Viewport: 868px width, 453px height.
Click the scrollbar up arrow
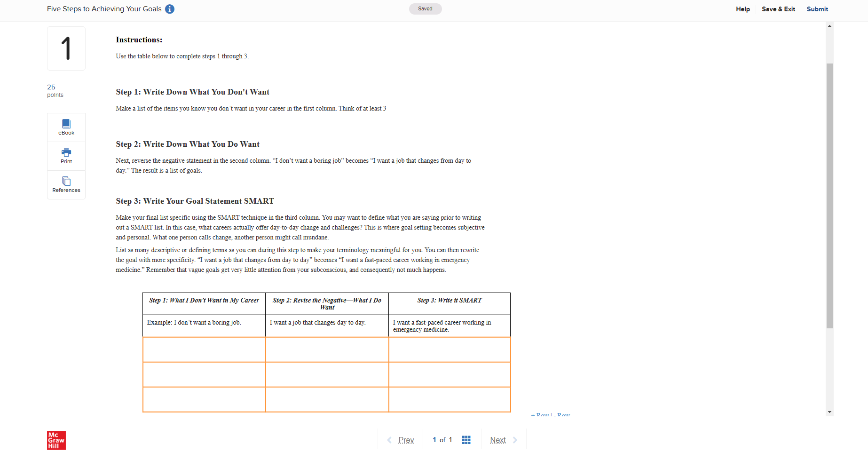pyautogui.click(x=829, y=26)
